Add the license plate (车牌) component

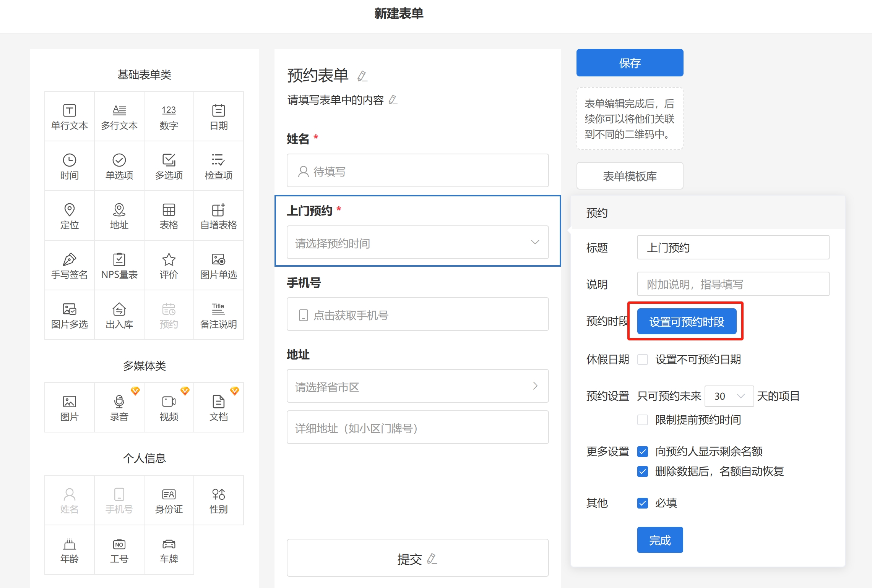pos(169,550)
